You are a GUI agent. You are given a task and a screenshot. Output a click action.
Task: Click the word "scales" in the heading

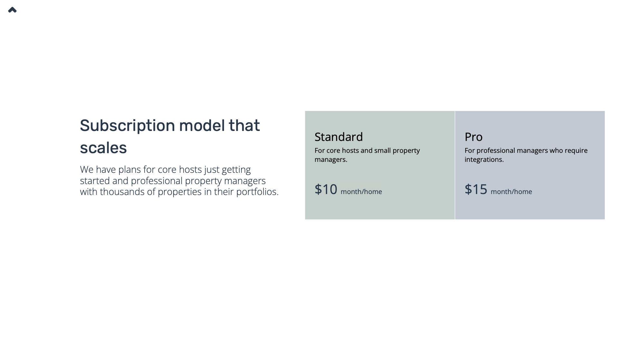103,148
